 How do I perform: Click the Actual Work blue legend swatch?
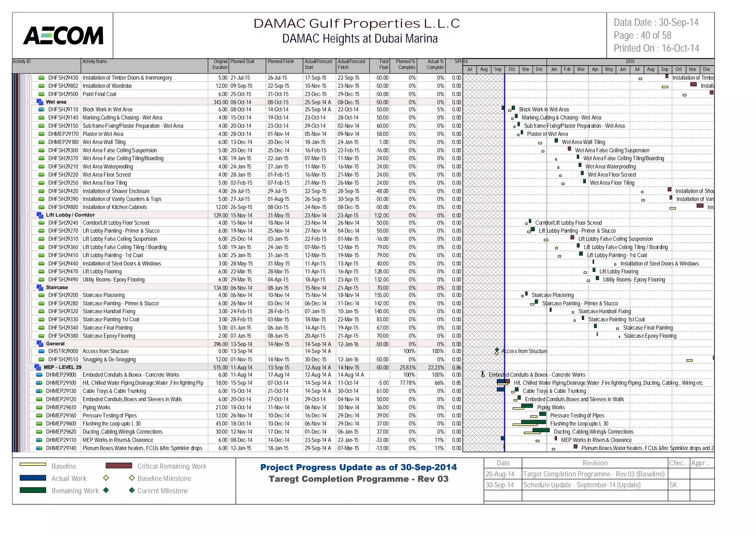click(33, 478)
